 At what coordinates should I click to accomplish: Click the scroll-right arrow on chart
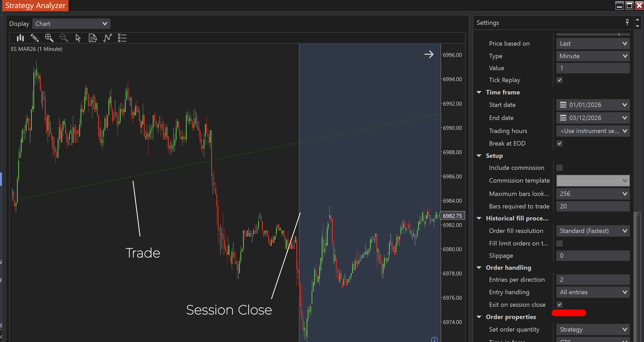429,54
